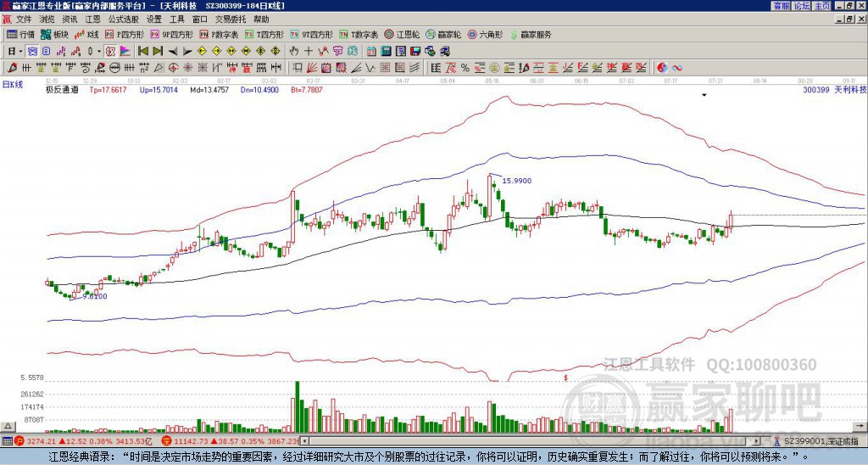
Task: Click the up-triangle button at bottom left
Action: (x=7, y=426)
